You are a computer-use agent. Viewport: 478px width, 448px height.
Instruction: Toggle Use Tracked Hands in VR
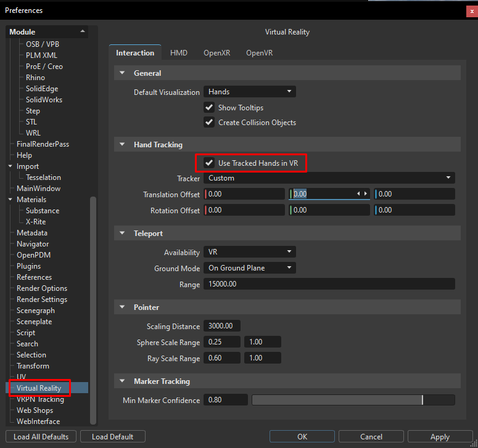click(209, 163)
